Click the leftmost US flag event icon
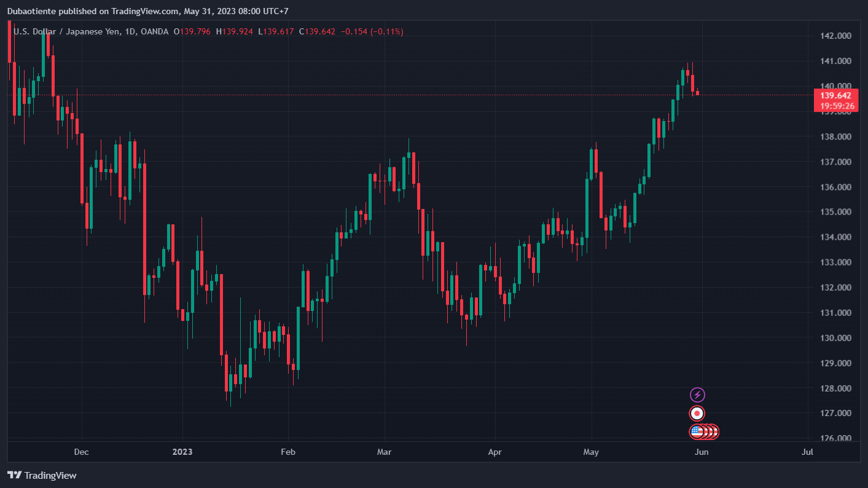The image size is (868, 488). (696, 431)
